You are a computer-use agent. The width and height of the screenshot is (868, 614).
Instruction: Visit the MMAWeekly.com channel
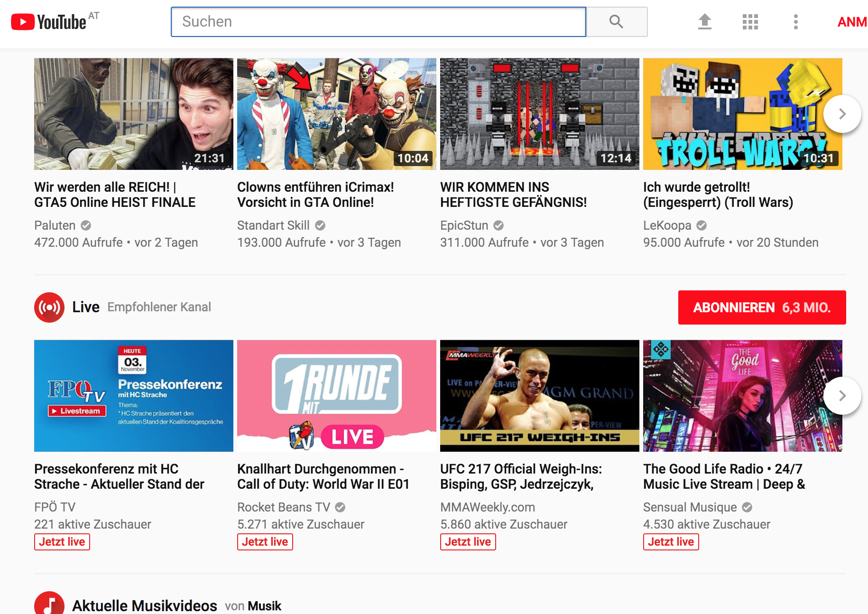[x=488, y=507]
